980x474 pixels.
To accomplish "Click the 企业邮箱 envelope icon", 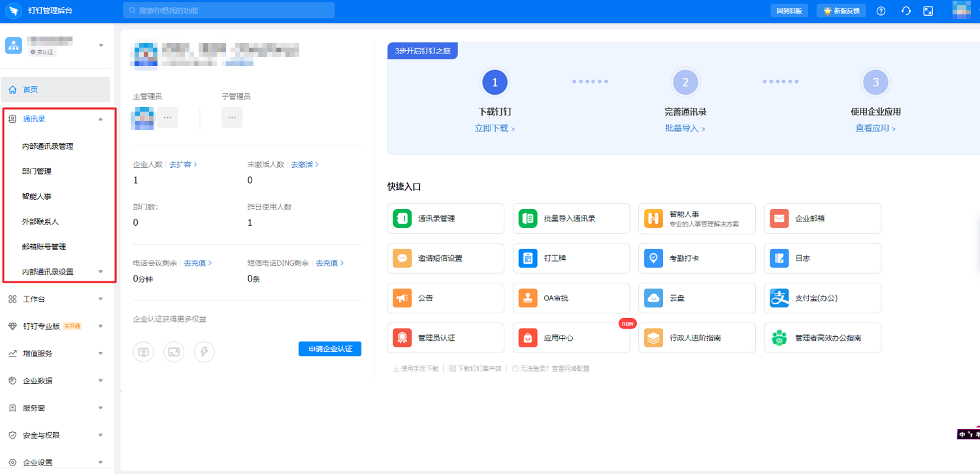I will 779,218.
